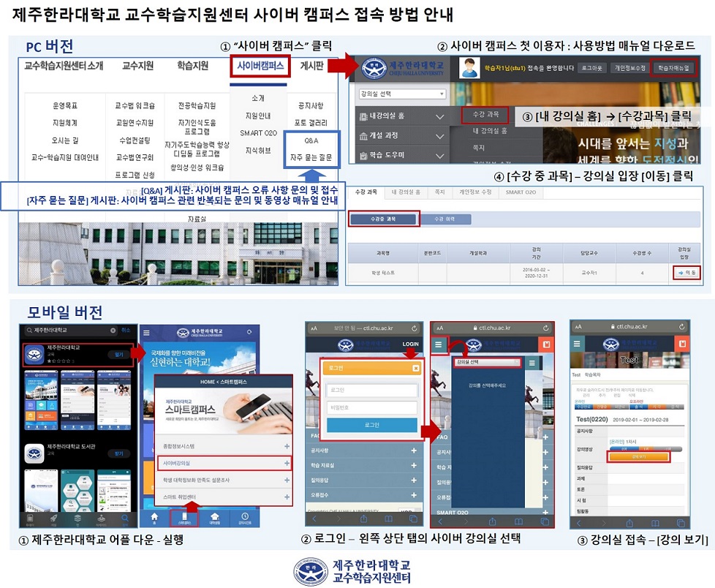This screenshot has width=715, height=588.
Task: Click the Halla University logo in cyber campus header
Action: pos(403,69)
